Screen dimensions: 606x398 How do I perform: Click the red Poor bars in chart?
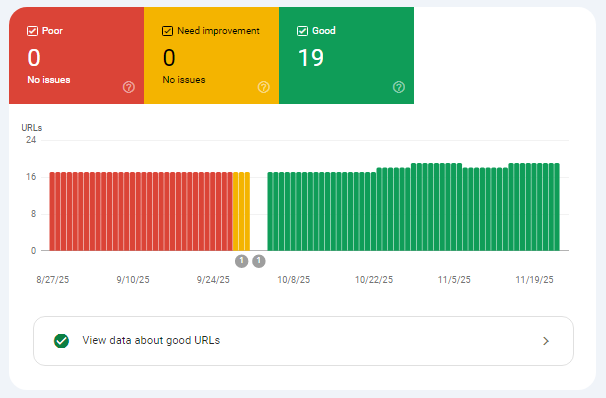coord(141,211)
